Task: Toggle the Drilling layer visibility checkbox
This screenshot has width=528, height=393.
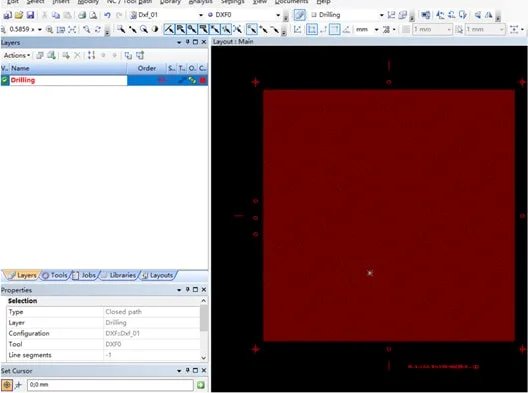Action: click(5, 80)
